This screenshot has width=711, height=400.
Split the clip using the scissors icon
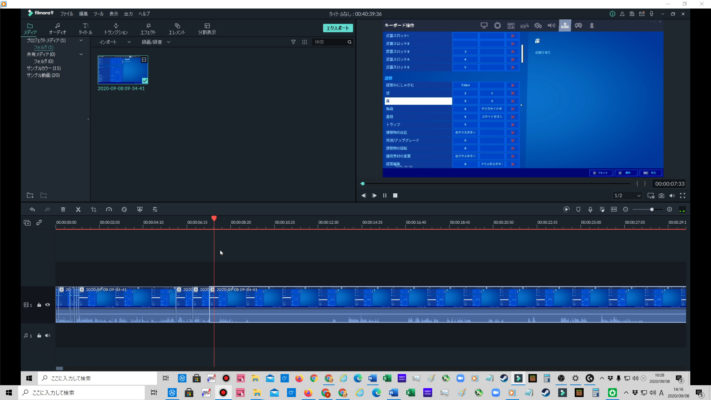click(78, 210)
